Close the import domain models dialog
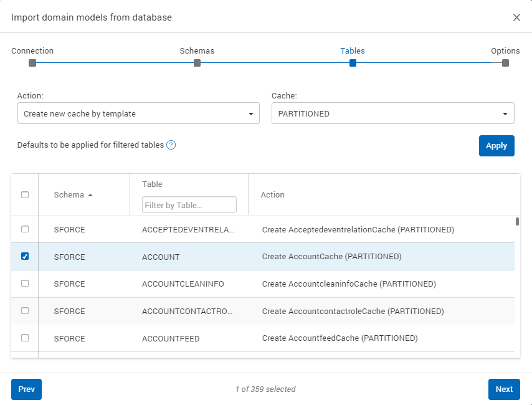 click(x=516, y=17)
